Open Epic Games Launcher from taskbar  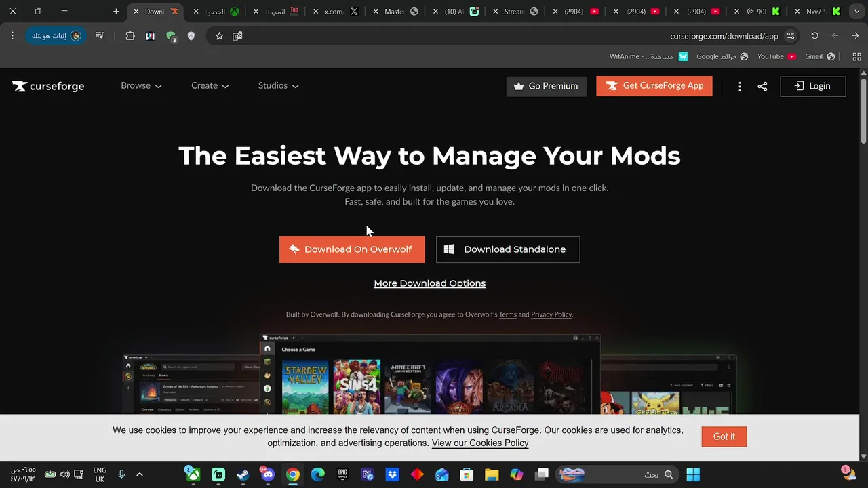[x=342, y=474]
